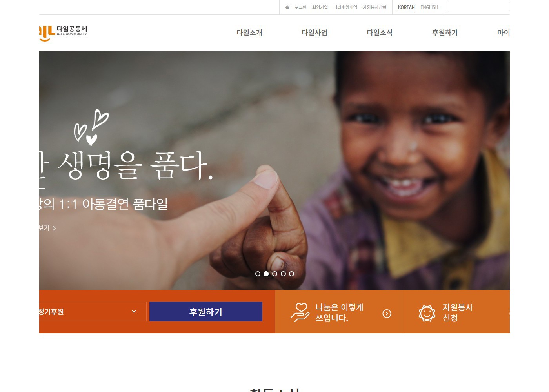This screenshot has height=392, width=549.
Task: Click the blue 후원하기 button
Action: 206,312
